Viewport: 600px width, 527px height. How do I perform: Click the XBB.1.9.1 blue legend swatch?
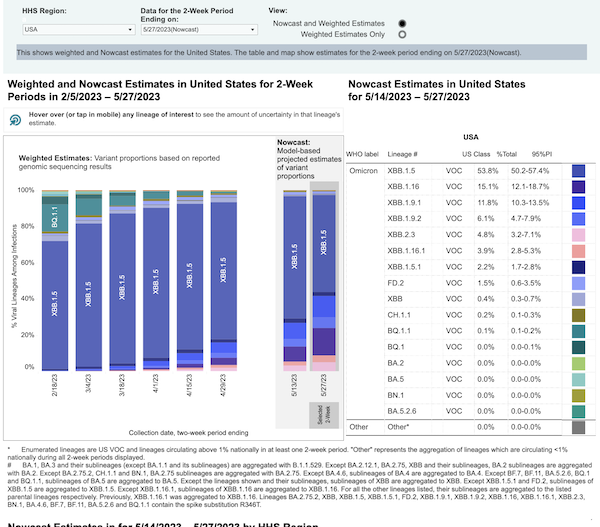tap(579, 203)
